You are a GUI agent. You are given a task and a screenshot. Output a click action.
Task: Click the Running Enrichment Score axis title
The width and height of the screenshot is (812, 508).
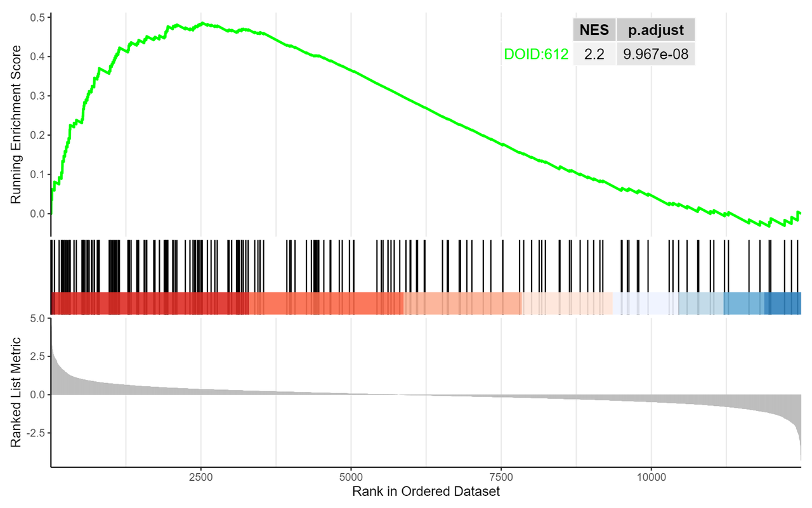coord(16,124)
